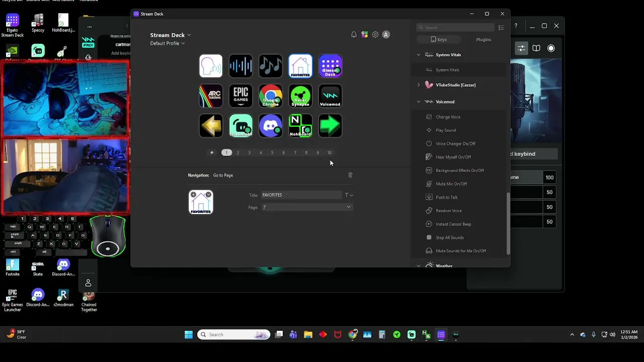Select Background Effects On/Off action
Screen dimensions: 644x362
(459, 170)
